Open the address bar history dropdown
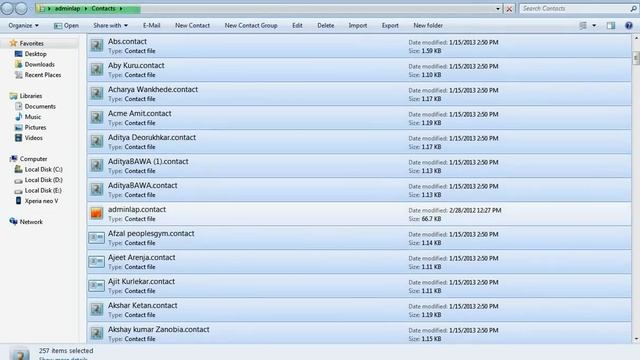The image size is (640, 360). 498,9
